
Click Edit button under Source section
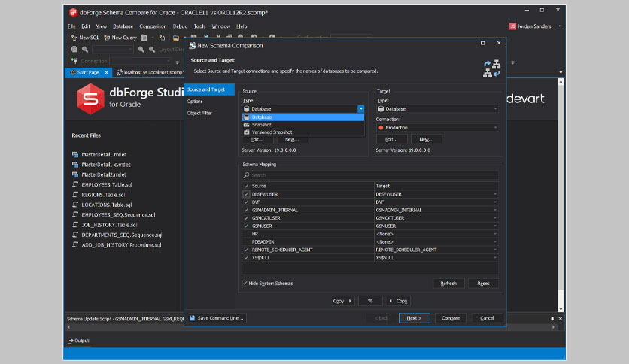pyautogui.click(x=257, y=139)
